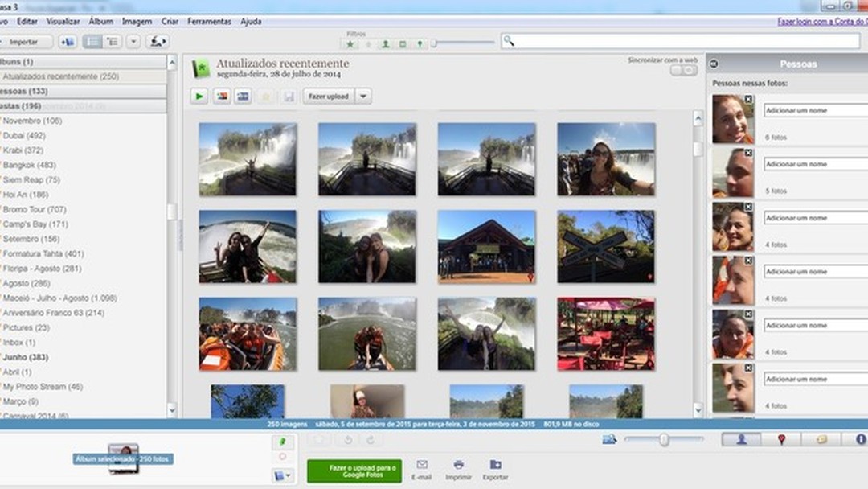Screen dimensions: 868x489
Task: Play a slideshow of the album
Action: point(199,97)
